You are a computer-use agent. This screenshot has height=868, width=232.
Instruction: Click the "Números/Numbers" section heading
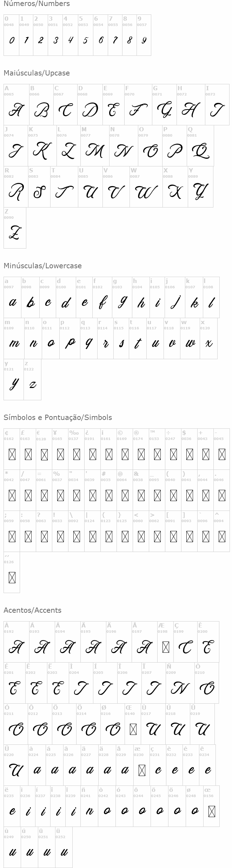37,4
